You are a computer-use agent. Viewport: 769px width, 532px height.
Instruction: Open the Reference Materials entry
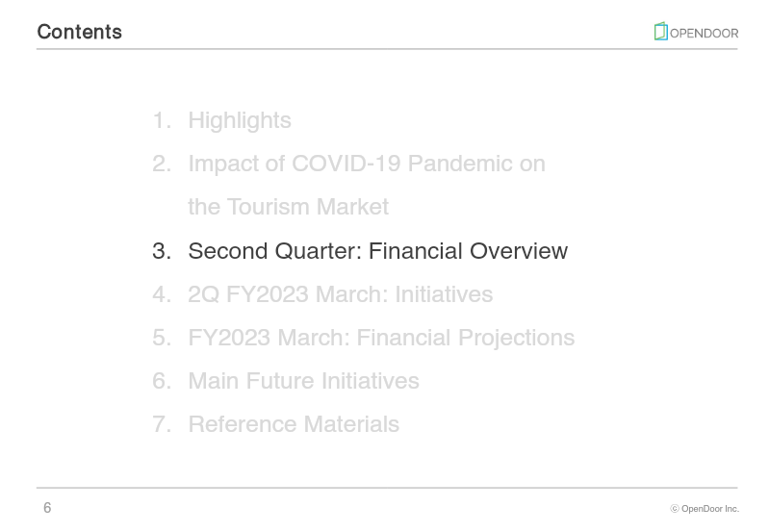point(294,424)
